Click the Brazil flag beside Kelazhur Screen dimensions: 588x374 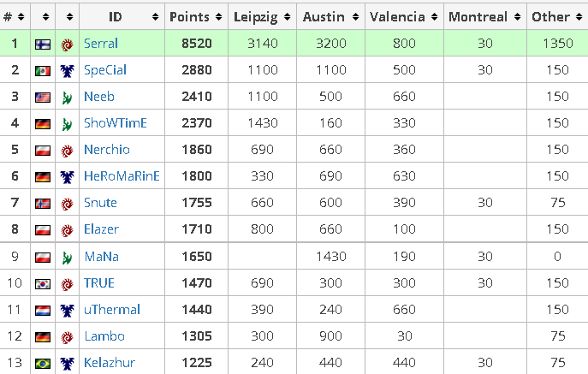[43, 364]
